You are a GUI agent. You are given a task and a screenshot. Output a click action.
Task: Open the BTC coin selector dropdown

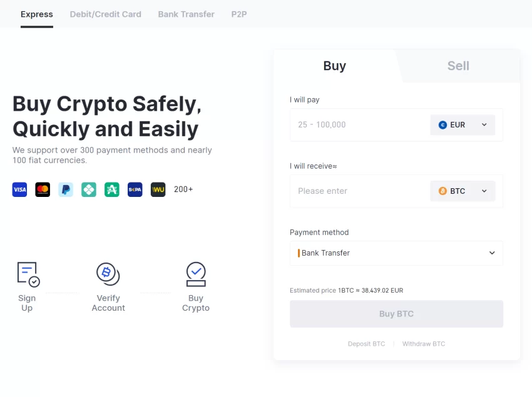click(x=463, y=191)
